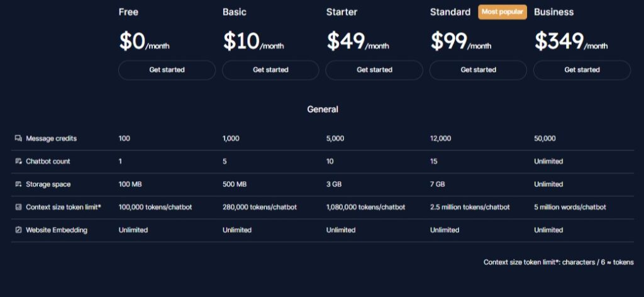Click the Website Embedding icon

click(x=18, y=230)
